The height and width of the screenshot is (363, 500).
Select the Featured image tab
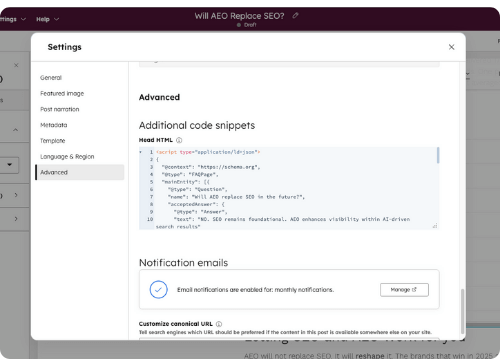(62, 93)
